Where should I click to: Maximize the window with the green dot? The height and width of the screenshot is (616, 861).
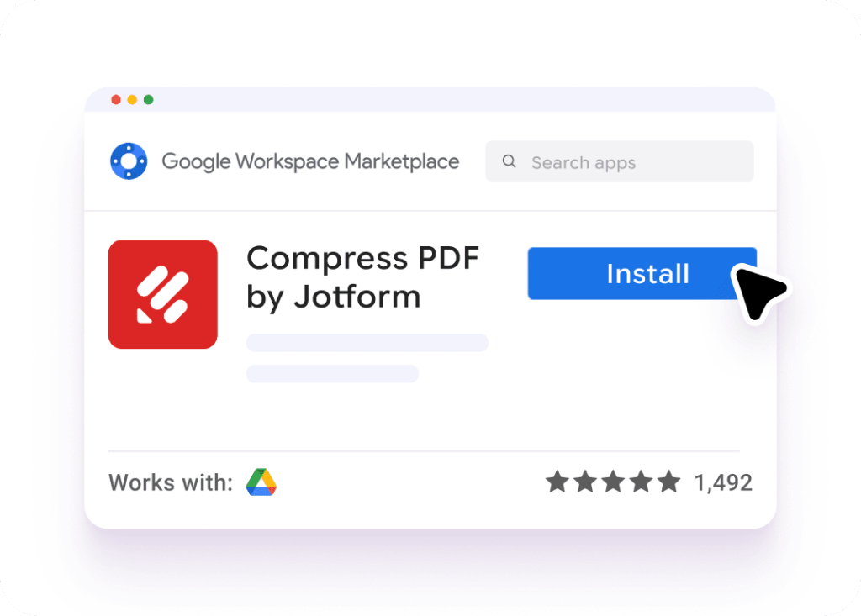click(x=148, y=100)
